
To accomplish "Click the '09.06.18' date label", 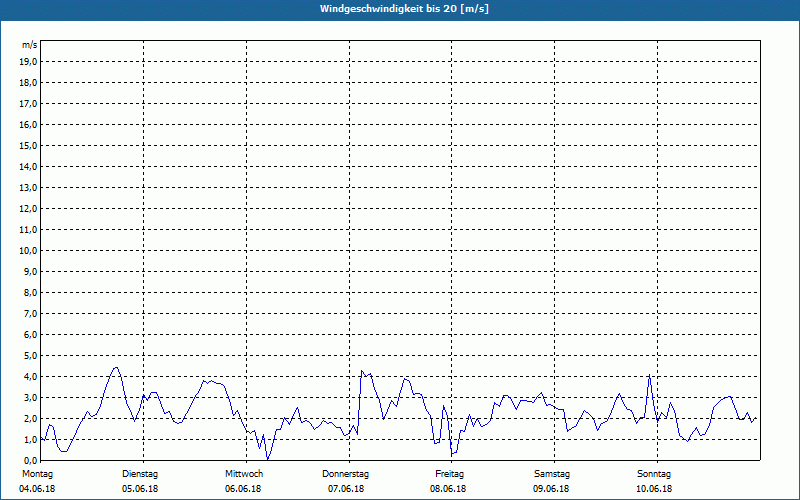I will [551, 489].
